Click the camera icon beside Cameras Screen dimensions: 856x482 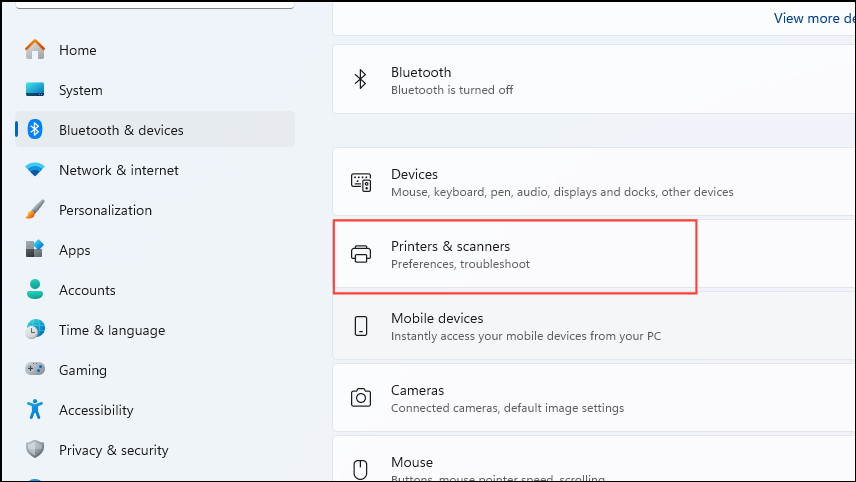click(x=361, y=398)
